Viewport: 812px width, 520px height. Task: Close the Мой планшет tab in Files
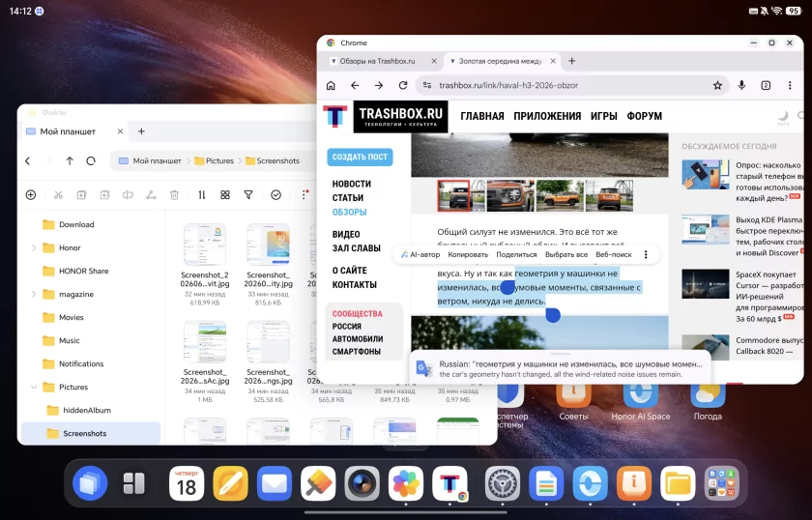(120, 131)
